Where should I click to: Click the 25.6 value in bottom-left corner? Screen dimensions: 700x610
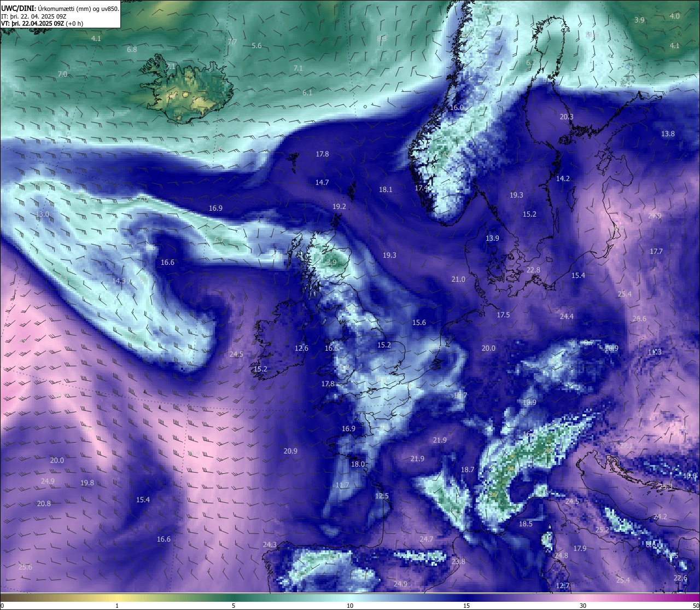coord(25,567)
